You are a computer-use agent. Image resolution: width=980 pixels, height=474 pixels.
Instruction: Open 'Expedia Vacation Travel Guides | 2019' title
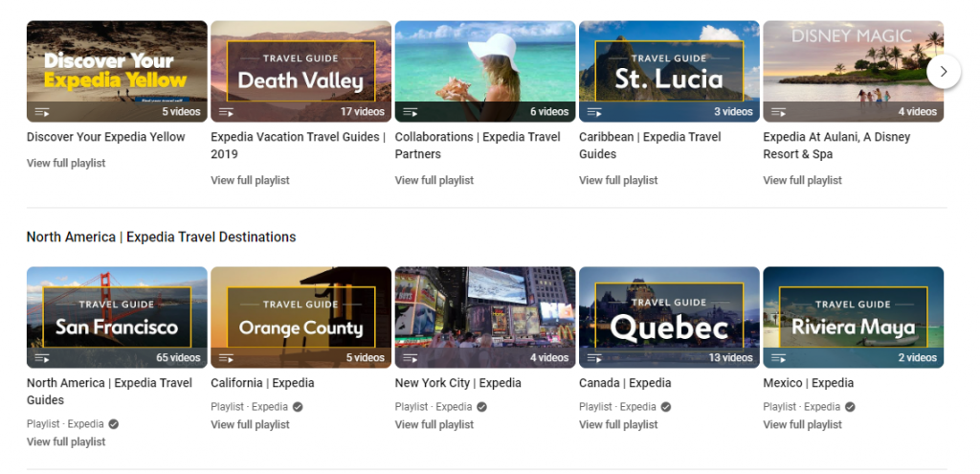pos(299,146)
